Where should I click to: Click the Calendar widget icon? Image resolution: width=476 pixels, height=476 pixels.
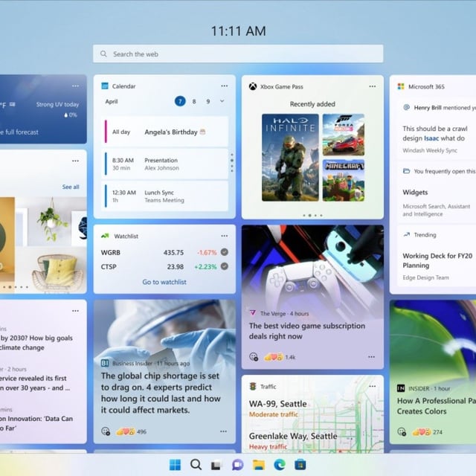point(105,86)
